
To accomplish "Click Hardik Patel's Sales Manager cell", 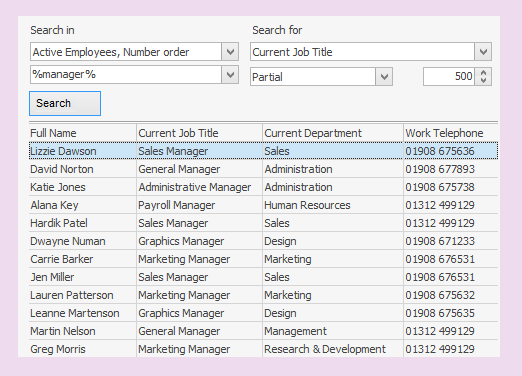I will coord(199,223).
